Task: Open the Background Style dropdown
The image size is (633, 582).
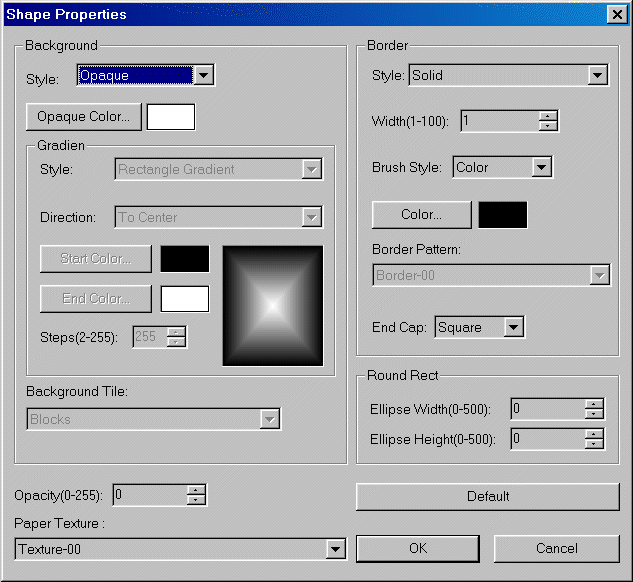Action: tap(203, 75)
